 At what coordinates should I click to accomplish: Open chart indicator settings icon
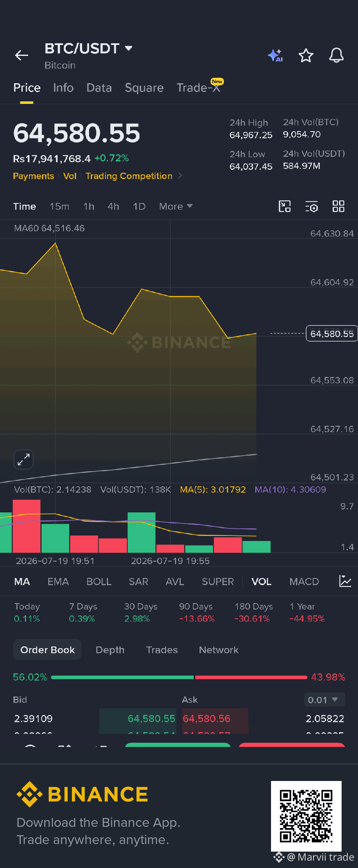(x=311, y=206)
